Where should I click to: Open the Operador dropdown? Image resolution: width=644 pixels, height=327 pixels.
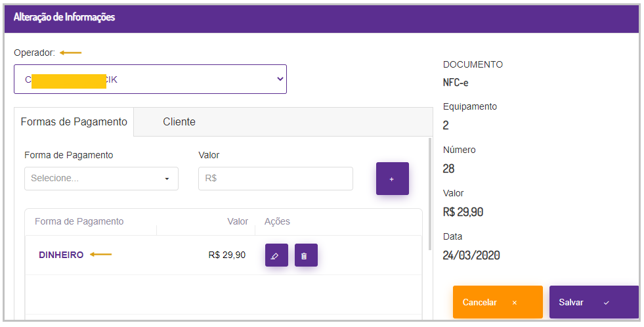tap(150, 79)
